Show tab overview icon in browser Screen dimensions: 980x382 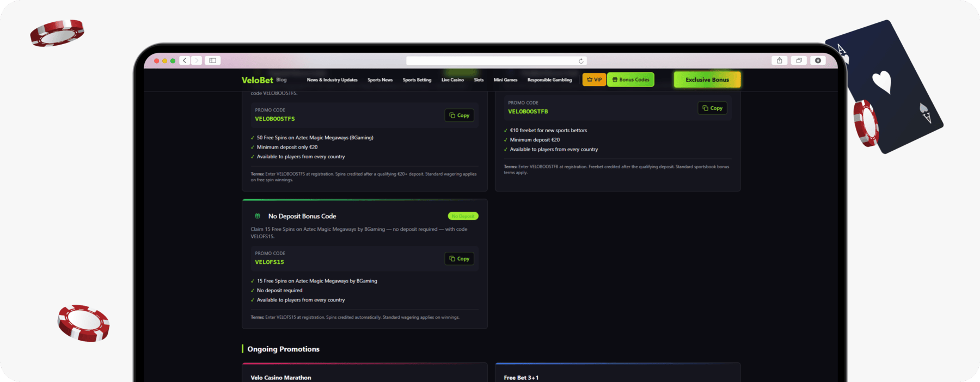[x=799, y=60]
